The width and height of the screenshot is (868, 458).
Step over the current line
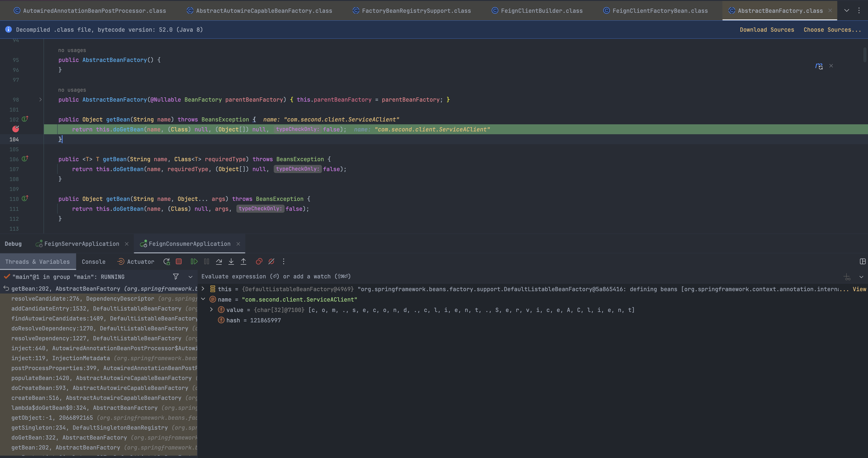click(219, 262)
